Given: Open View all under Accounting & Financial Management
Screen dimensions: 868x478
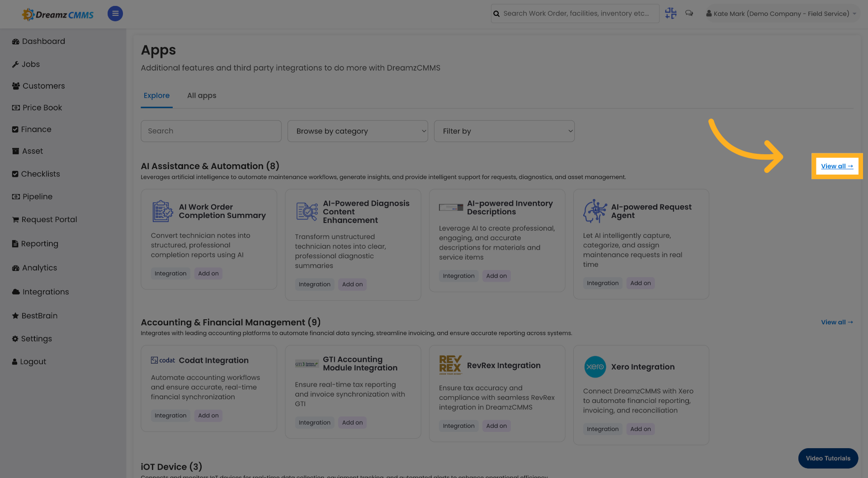Looking at the screenshot, I should click(836, 322).
